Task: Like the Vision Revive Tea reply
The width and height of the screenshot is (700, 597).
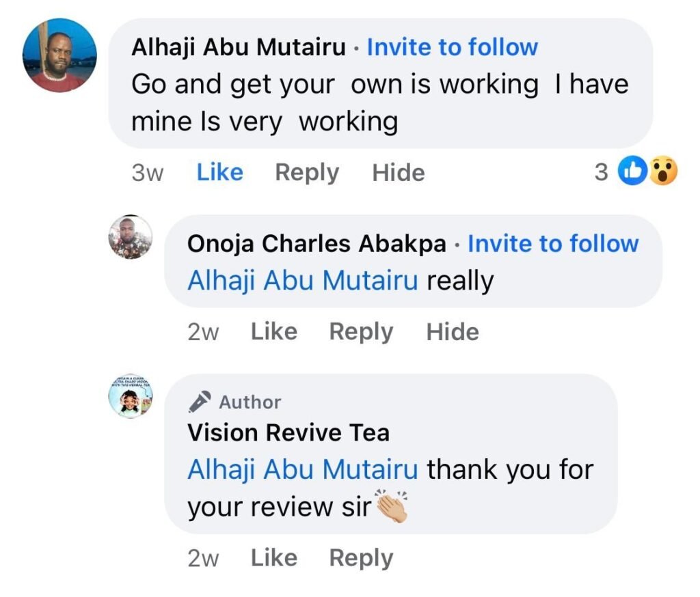Action: pos(273,558)
